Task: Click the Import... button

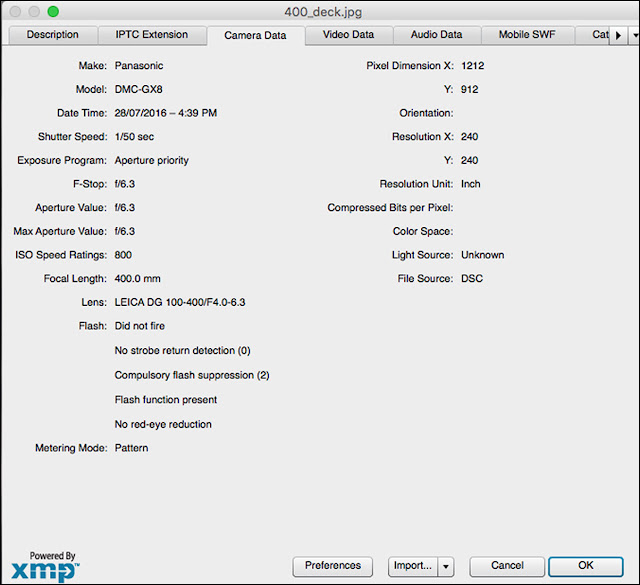Action: tap(413, 565)
